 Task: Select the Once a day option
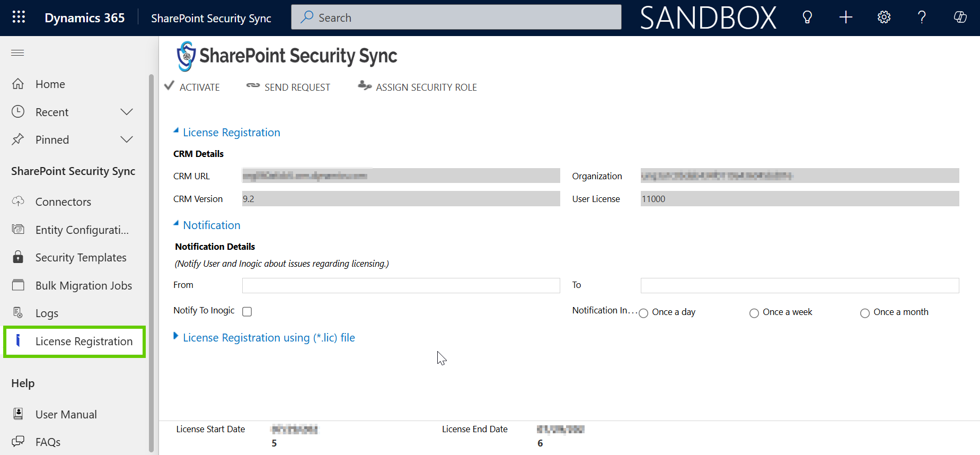tap(643, 313)
